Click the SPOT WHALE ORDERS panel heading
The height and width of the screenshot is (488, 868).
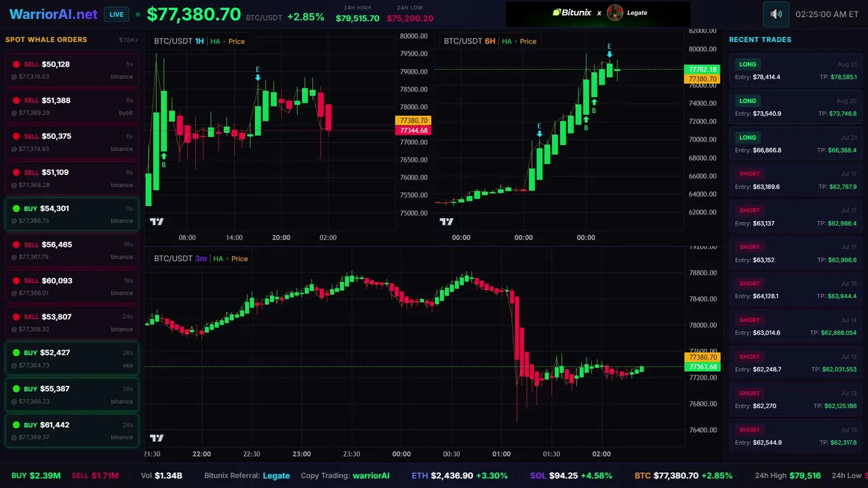point(46,39)
